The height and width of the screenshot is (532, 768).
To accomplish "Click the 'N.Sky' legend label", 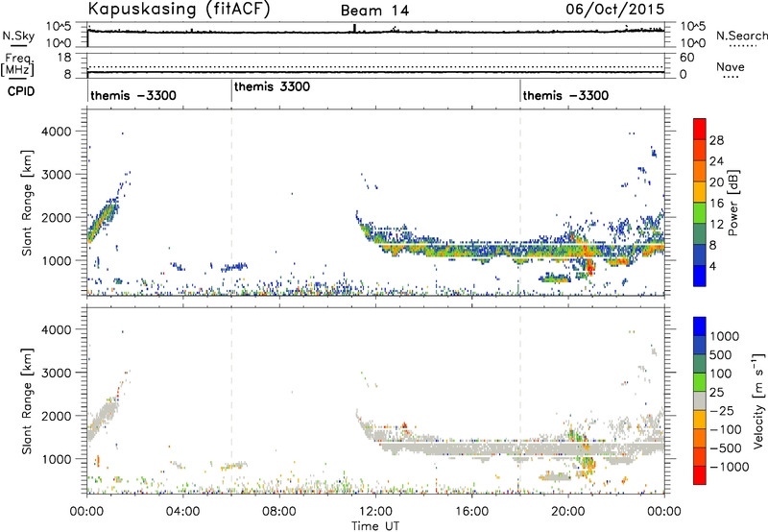I will pos(18,36).
